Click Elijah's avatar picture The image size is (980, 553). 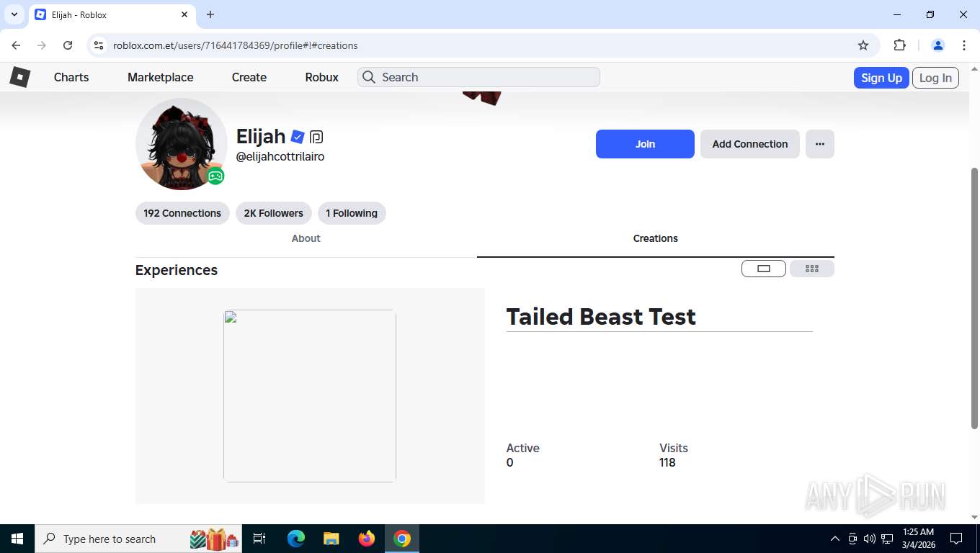(182, 144)
